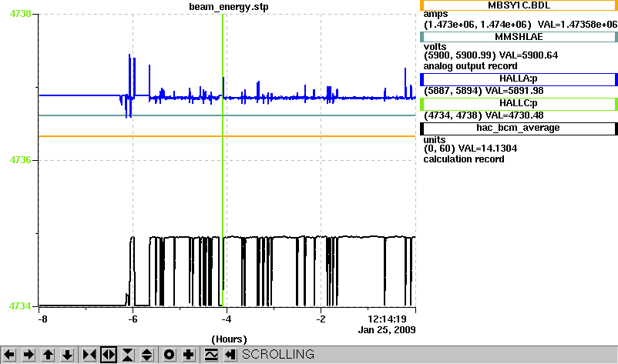
Task: Click the MMSHLAE value VAL=5900.64
Action: pos(528,55)
